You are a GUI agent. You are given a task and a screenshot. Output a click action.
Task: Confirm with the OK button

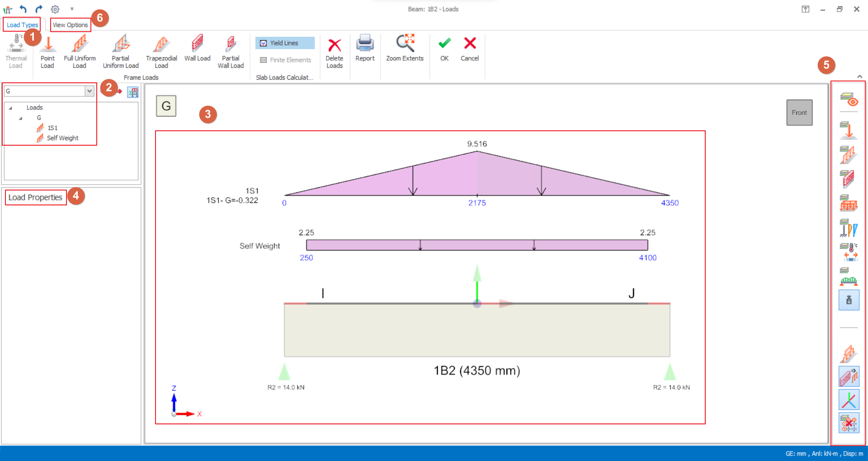coord(444,48)
